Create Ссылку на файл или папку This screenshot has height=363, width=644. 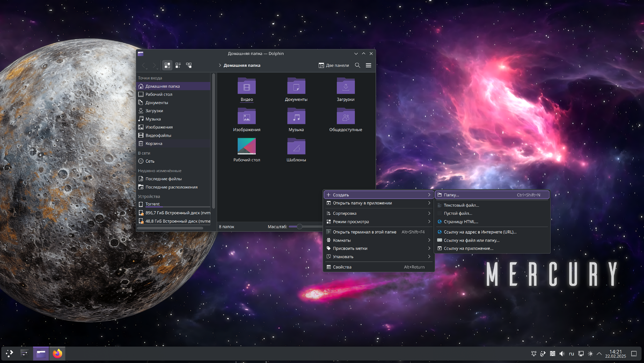tap(492, 240)
